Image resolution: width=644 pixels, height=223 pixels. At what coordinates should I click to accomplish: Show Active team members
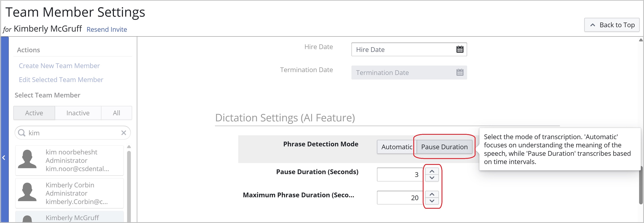pos(34,113)
